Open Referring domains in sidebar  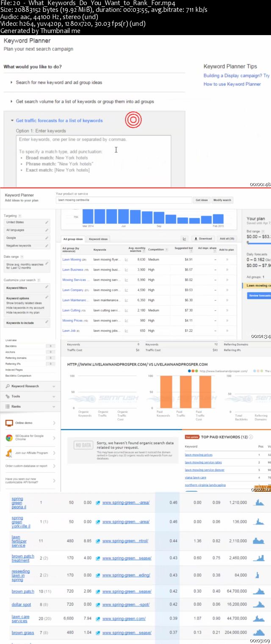tap(16, 358)
